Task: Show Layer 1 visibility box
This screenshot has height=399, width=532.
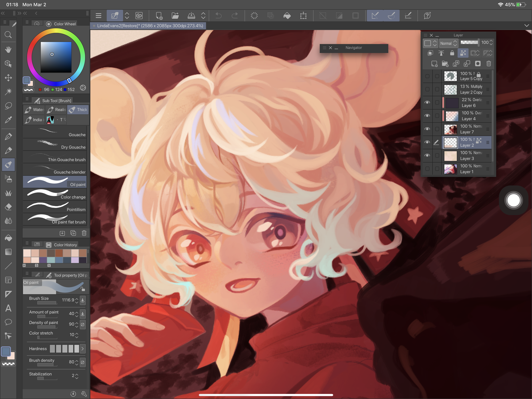Action: pyautogui.click(x=427, y=169)
